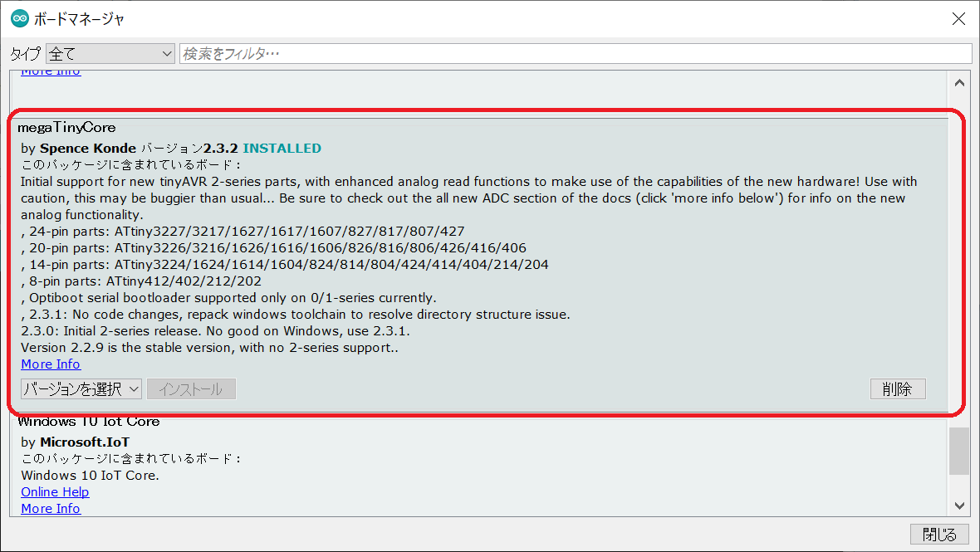The height and width of the screenshot is (552, 980).
Task: Click the scrollbar down arrow
Action: (959, 505)
